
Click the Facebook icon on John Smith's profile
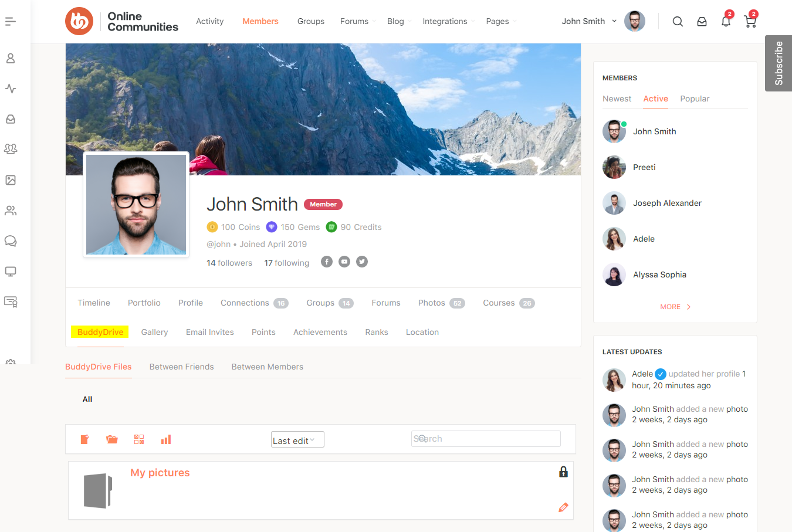point(327,262)
